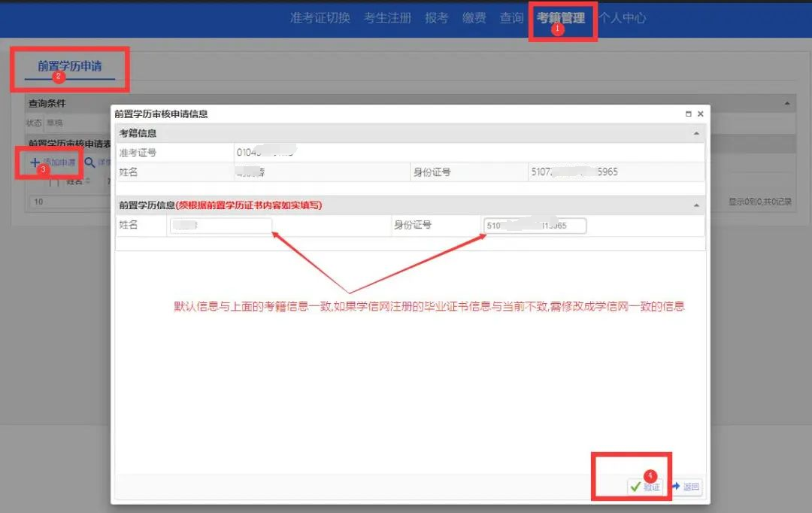
Task: Click the maximize square icon on dialog titlebar
Action: pyautogui.click(x=689, y=114)
